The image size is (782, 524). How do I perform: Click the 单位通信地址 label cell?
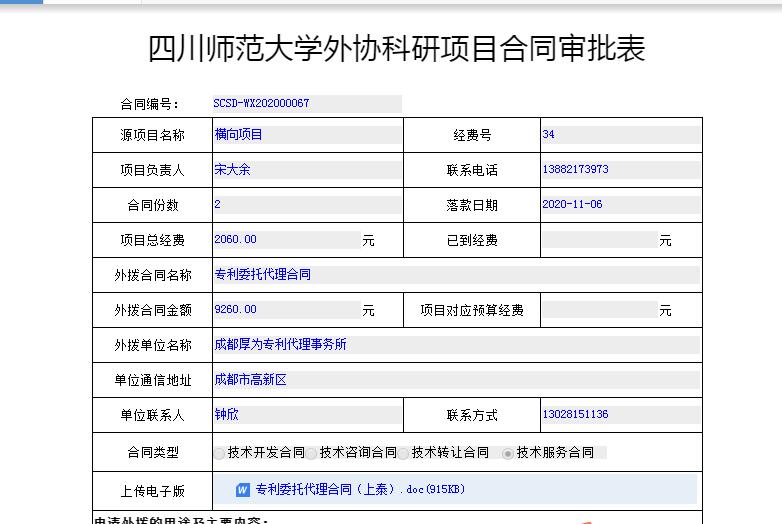[153, 380]
